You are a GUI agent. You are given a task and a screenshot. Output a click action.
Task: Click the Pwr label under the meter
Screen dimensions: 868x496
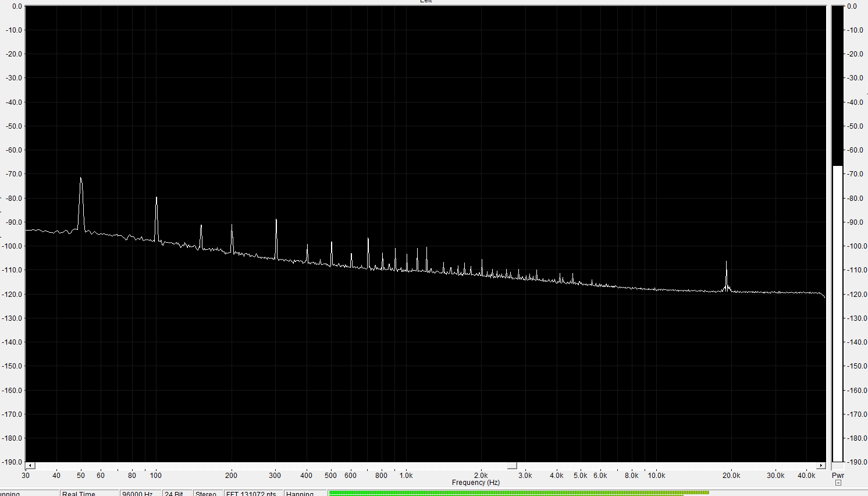click(838, 476)
